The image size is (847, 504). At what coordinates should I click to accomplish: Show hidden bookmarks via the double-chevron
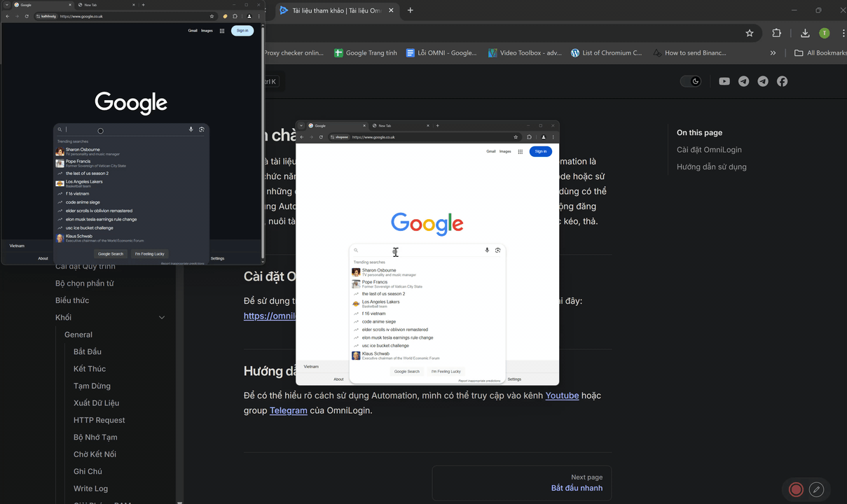773,52
